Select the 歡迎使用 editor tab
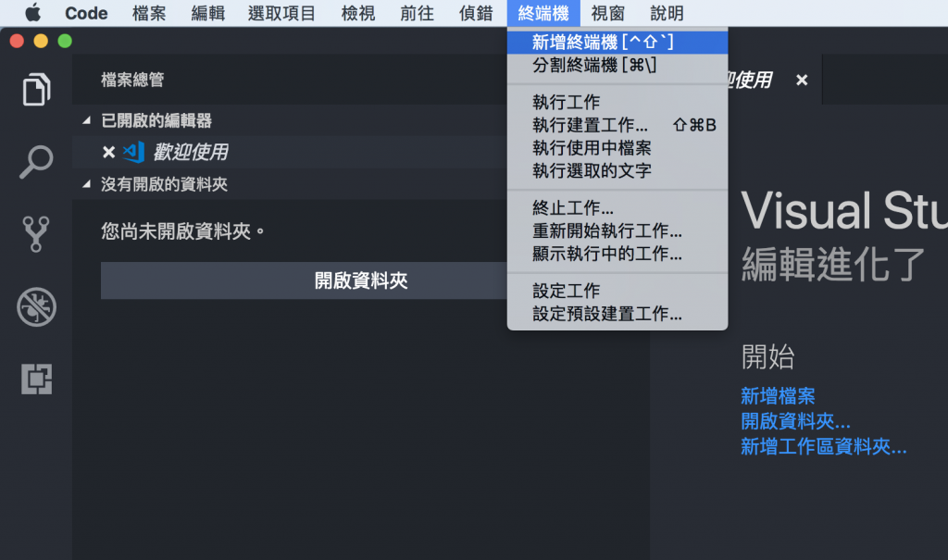This screenshot has height=560, width=948. tap(749, 80)
